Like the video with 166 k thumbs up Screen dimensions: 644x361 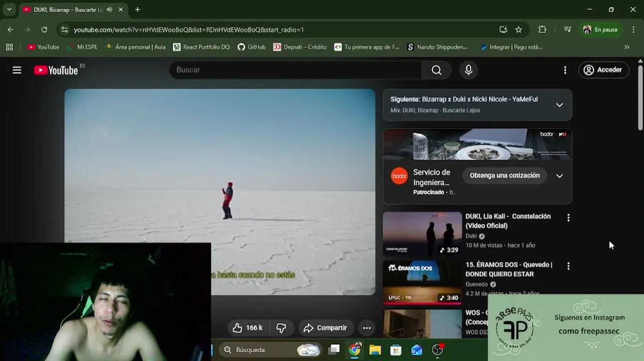[248, 328]
